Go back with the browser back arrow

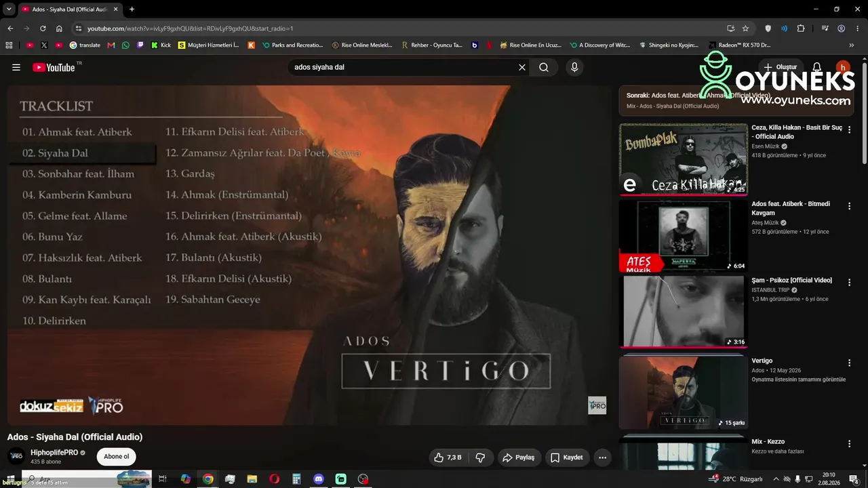10,28
